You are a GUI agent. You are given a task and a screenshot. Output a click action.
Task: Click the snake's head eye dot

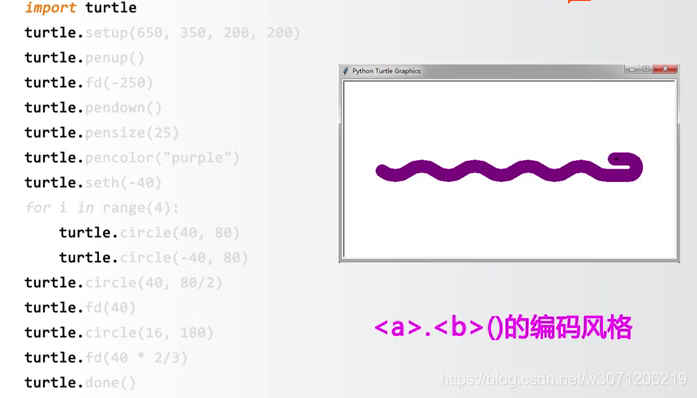click(617, 159)
